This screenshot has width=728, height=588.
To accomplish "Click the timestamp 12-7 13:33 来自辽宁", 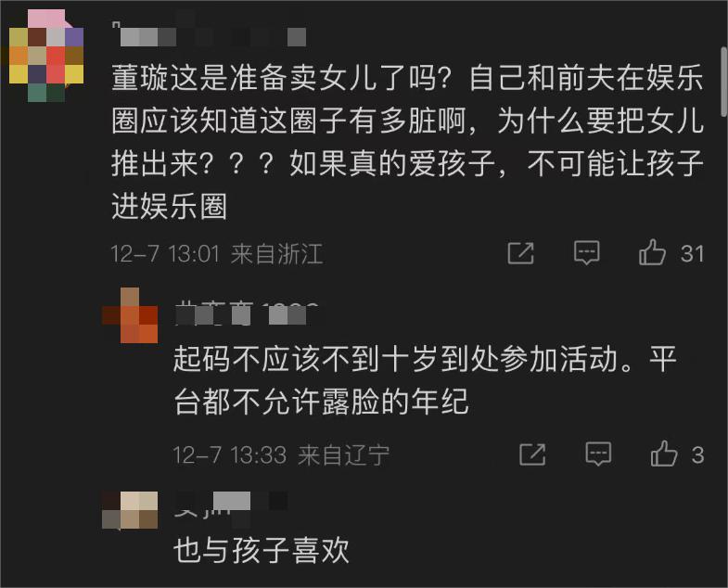I will (281, 454).
